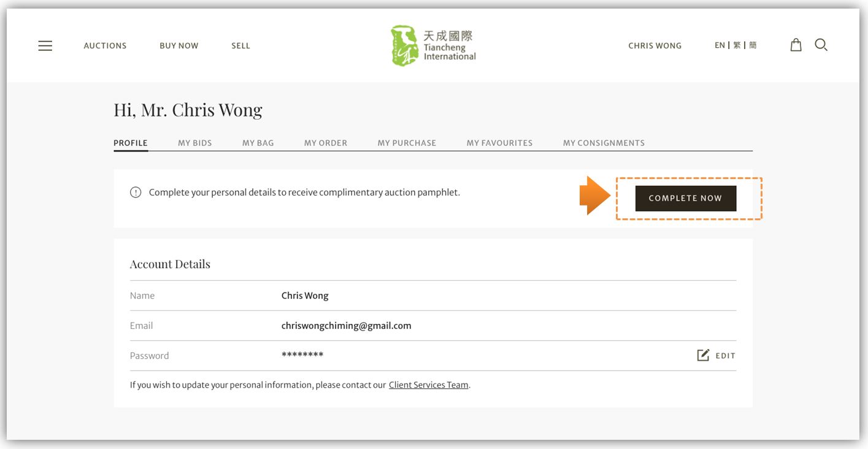Screen dimensions: 868x449
Task: Open the shopping bag icon
Action: (796, 45)
